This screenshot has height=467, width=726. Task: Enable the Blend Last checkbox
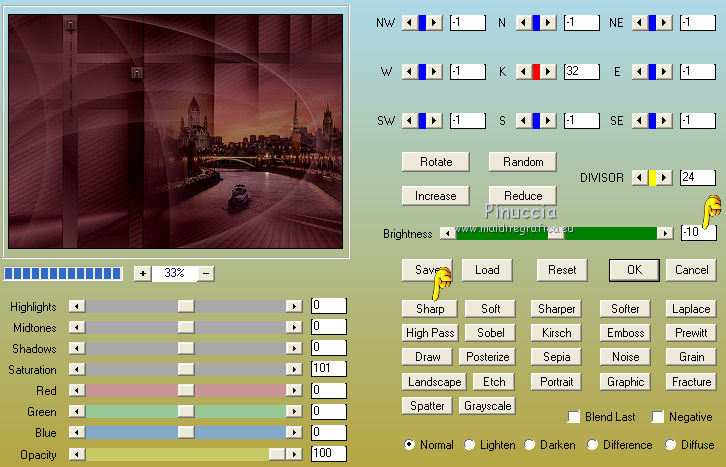click(574, 417)
